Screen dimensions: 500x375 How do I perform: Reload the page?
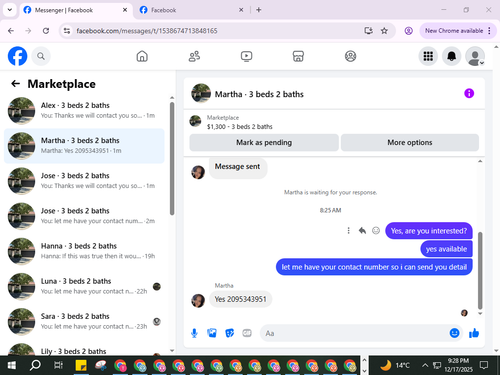click(46, 31)
